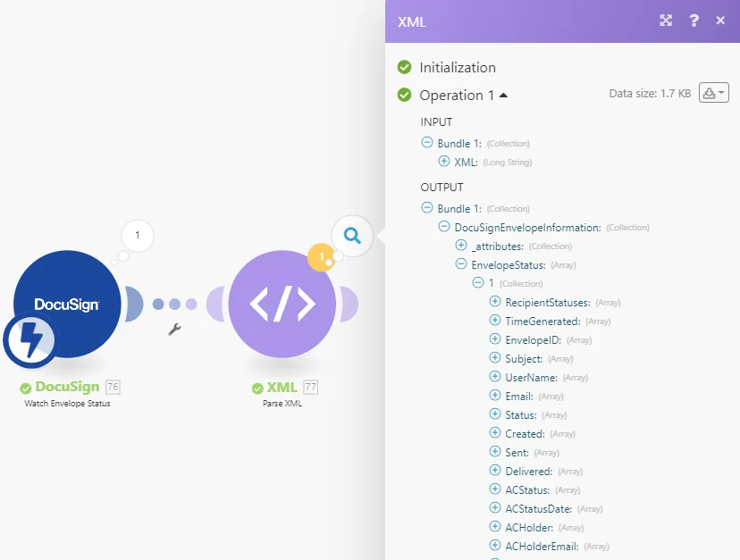Click the Data size: 1.7 KB text
Image resolution: width=740 pixels, height=560 pixels.
650,94
